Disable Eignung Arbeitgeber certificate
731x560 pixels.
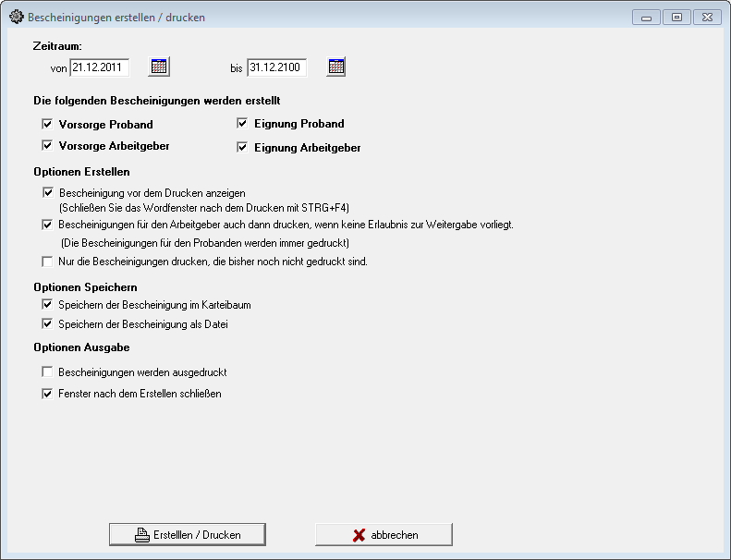tap(243, 147)
